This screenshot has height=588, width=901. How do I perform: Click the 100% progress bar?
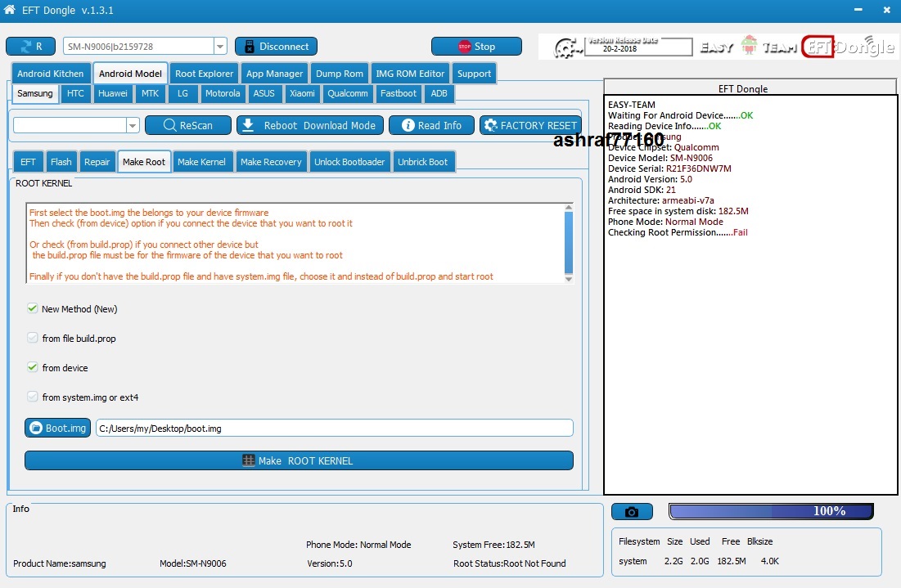click(771, 511)
